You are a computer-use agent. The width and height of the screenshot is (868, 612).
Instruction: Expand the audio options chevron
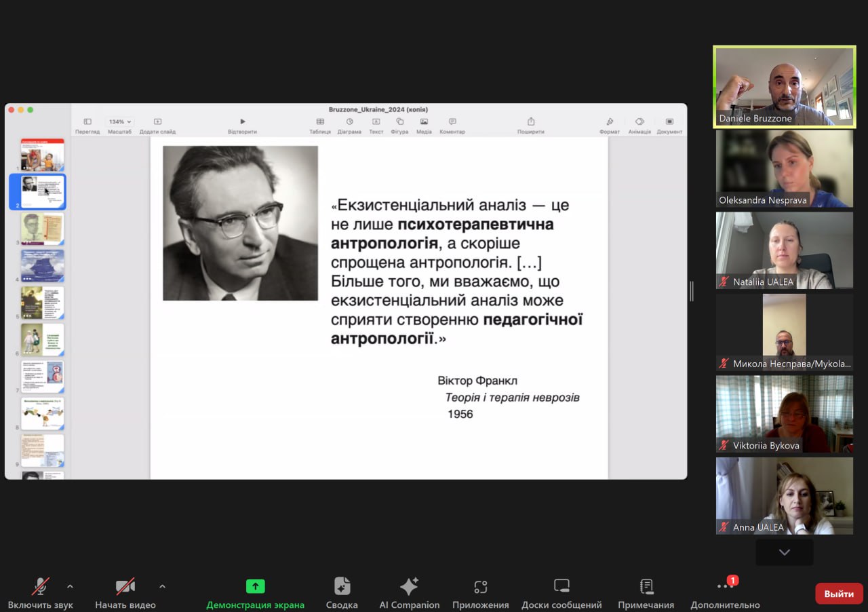(70, 588)
